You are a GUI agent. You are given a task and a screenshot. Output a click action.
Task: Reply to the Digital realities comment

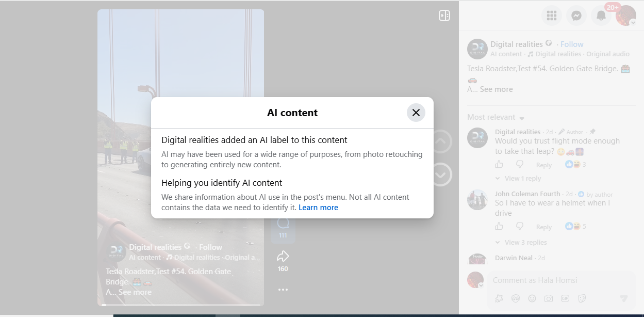pyautogui.click(x=544, y=165)
